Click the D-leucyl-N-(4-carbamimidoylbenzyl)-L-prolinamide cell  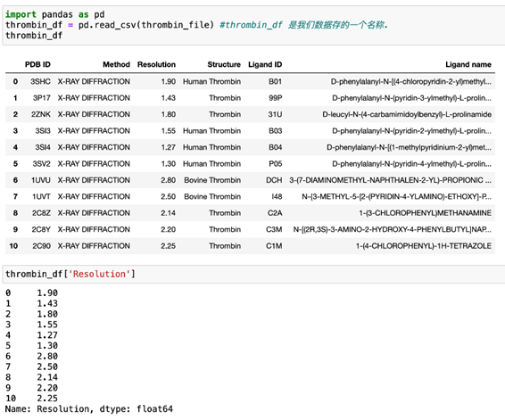click(x=407, y=114)
